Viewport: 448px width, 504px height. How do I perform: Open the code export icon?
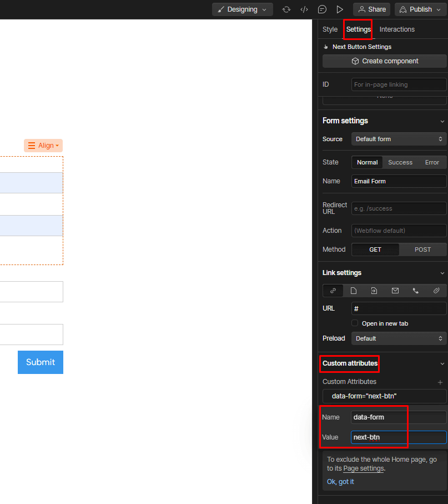tap(304, 9)
